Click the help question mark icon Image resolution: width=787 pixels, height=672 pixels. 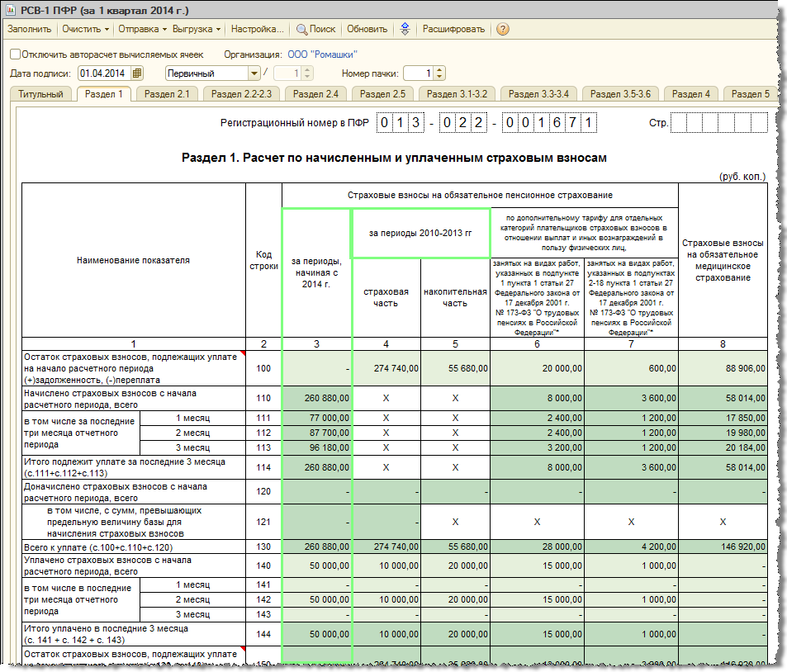[503, 29]
